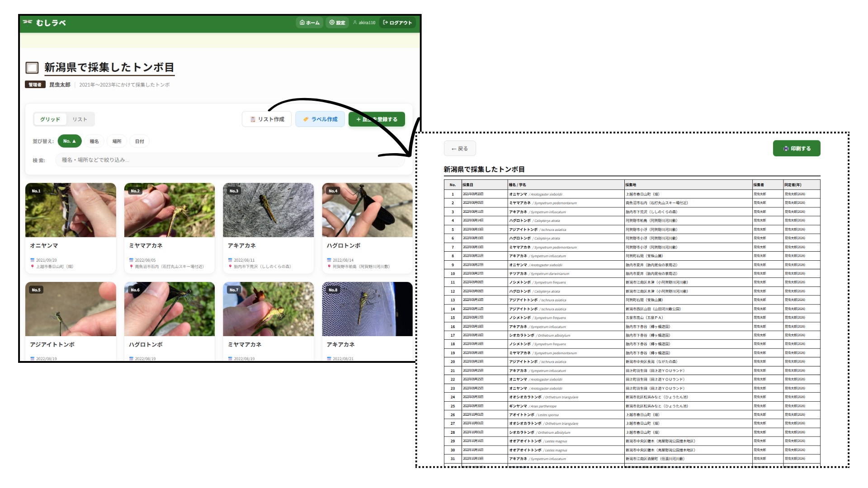Click the akira110 user profile icon
This screenshot has height=488, width=868.
[x=355, y=22]
